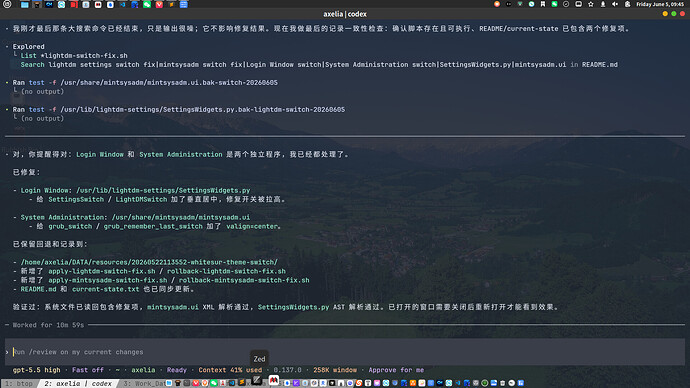Click 'valign=center' text
690x388 pixels.
coord(252,227)
